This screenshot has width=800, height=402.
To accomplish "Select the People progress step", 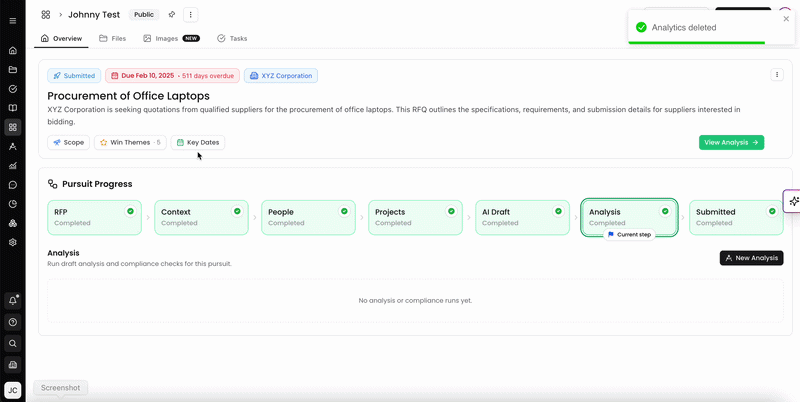I will (308, 217).
